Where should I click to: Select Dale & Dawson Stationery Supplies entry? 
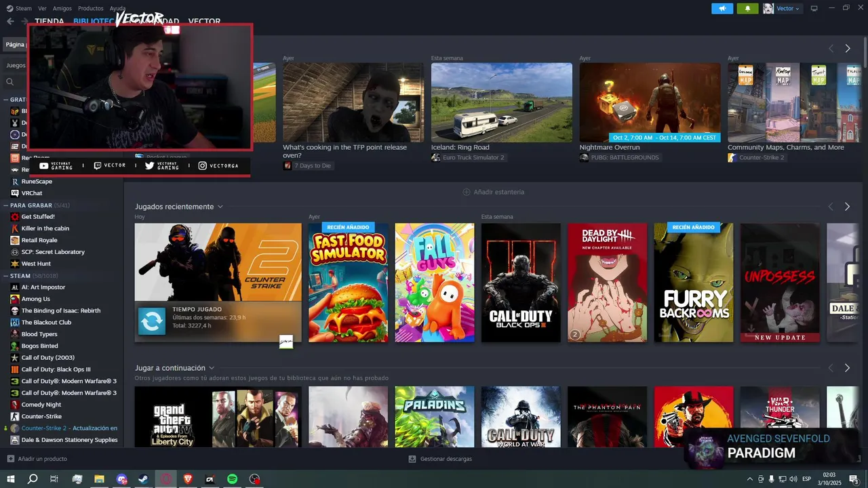(x=69, y=440)
